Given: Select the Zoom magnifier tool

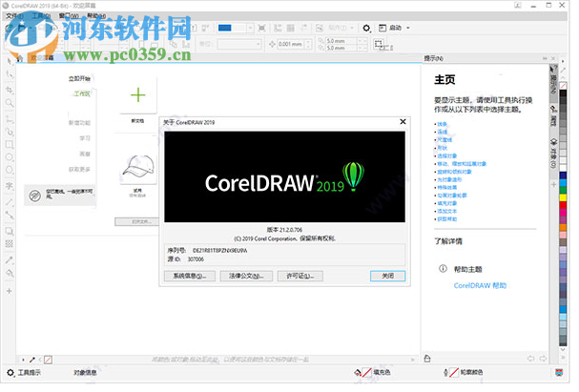Looking at the screenshot, I should 10,103.
